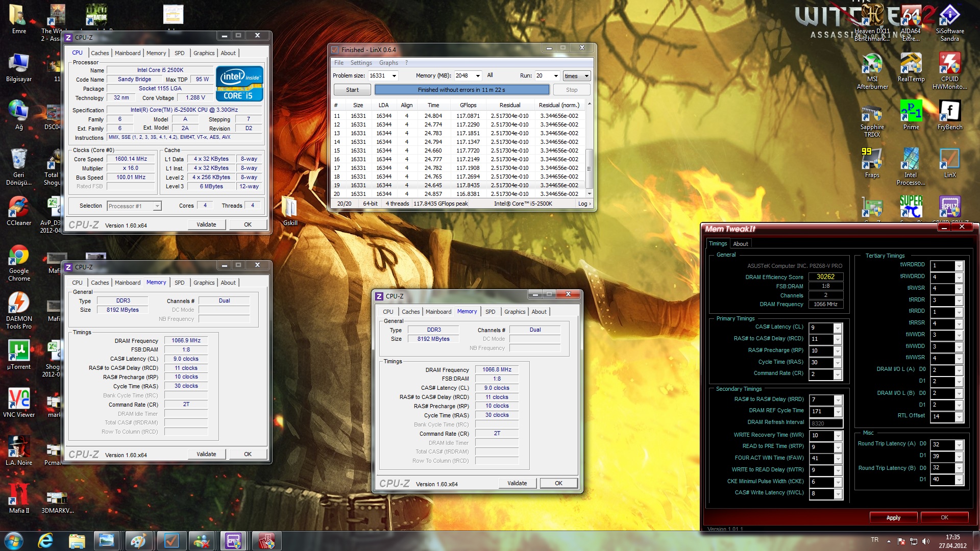Click the Internet Explorer taskbar icon
The height and width of the screenshot is (551, 980).
click(x=45, y=540)
